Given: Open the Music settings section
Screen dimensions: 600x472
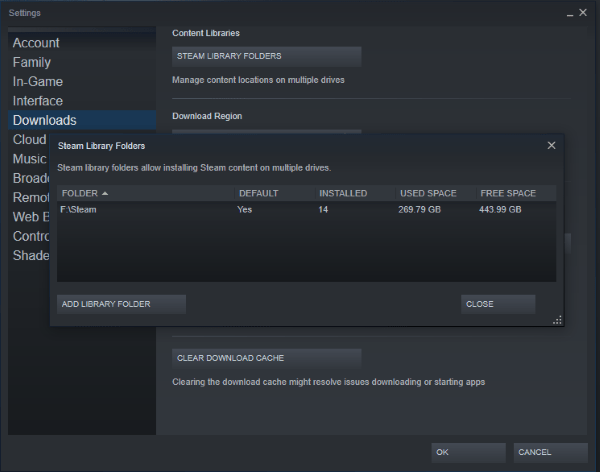Looking at the screenshot, I should pos(29,159).
